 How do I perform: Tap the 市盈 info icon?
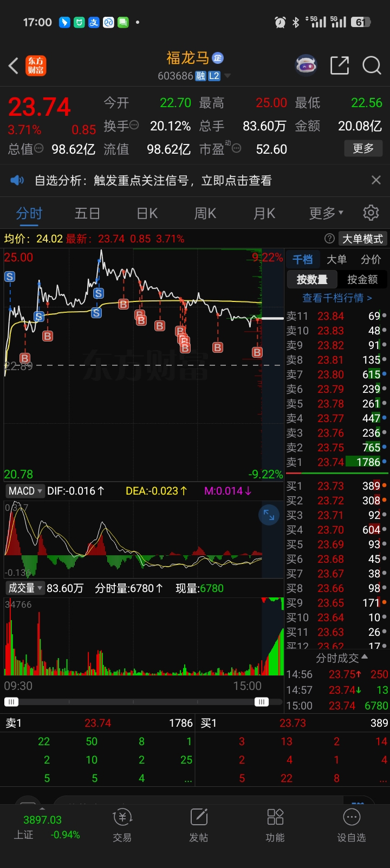click(237, 148)
